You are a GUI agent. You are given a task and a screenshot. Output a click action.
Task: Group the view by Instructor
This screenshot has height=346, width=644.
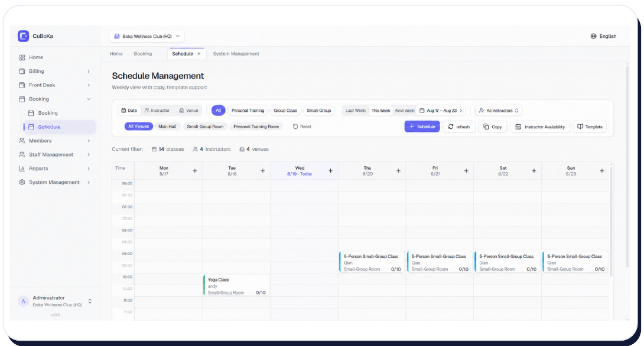tap(157, 111)
